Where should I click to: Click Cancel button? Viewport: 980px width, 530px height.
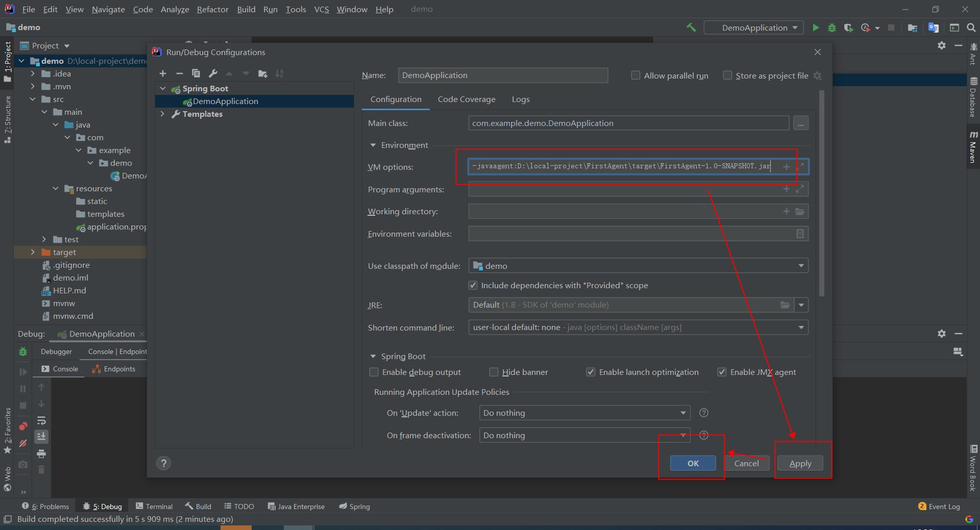coord(746,463)
